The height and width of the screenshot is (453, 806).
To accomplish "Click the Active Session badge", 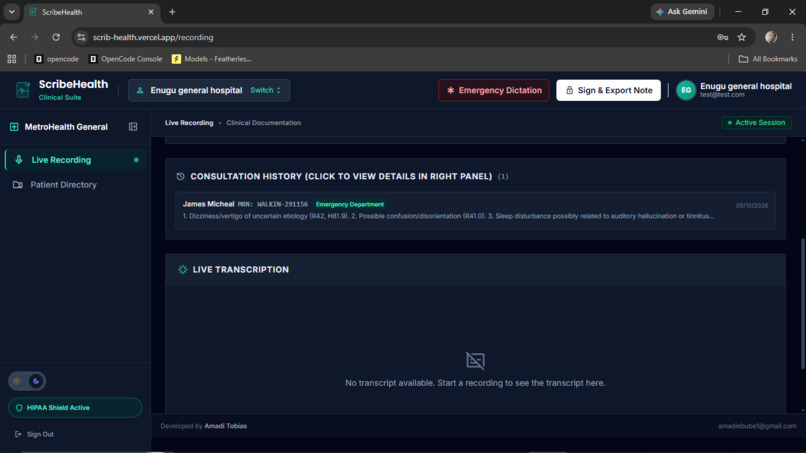I will (756, 123).
